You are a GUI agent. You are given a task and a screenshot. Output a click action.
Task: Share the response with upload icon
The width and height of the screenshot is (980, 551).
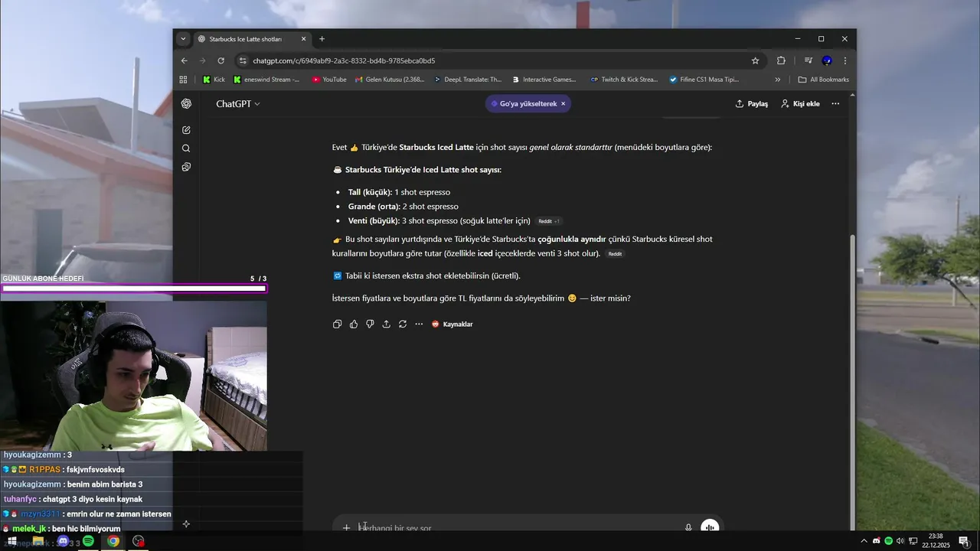(386, 324)
